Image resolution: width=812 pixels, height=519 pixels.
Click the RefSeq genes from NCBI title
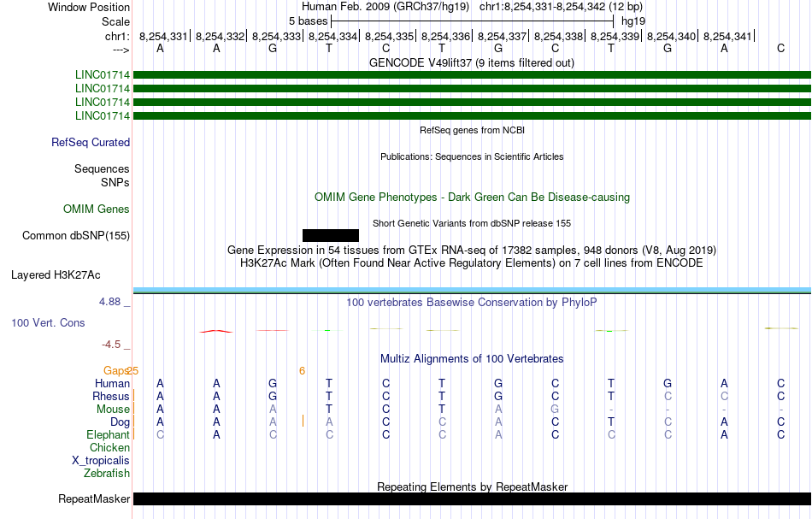pos(473,131)
